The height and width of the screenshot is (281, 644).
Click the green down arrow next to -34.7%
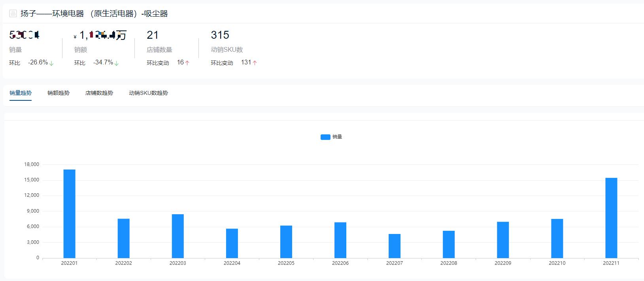tap(117, 63)
